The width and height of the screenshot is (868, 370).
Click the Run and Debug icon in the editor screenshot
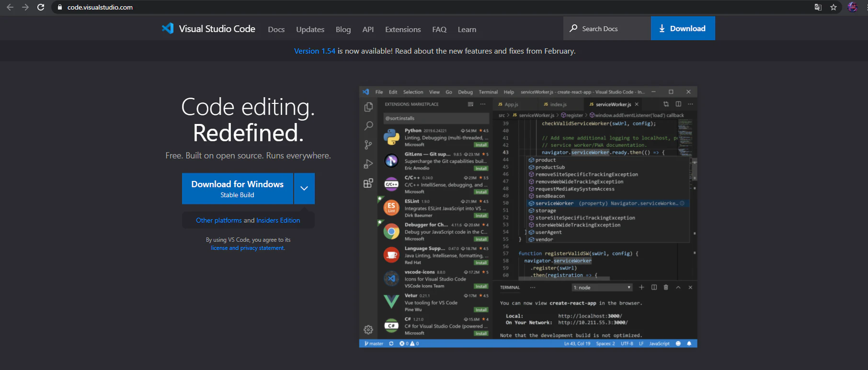368,164
